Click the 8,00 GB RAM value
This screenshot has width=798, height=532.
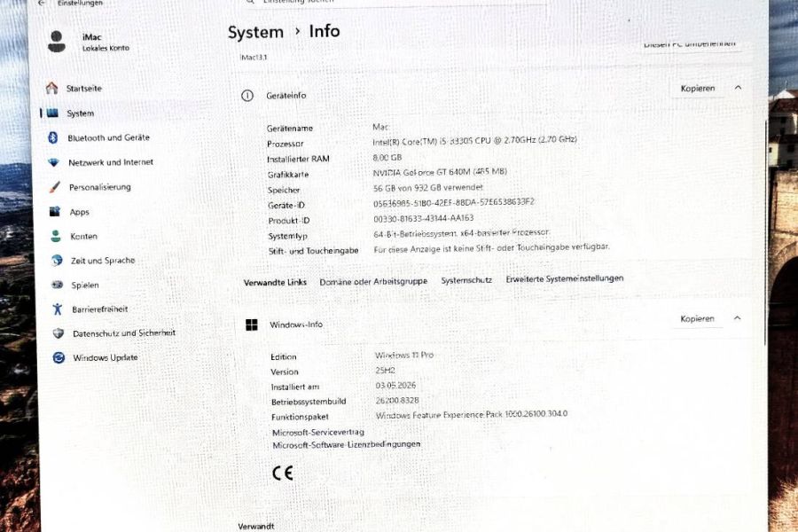[387, 158]
